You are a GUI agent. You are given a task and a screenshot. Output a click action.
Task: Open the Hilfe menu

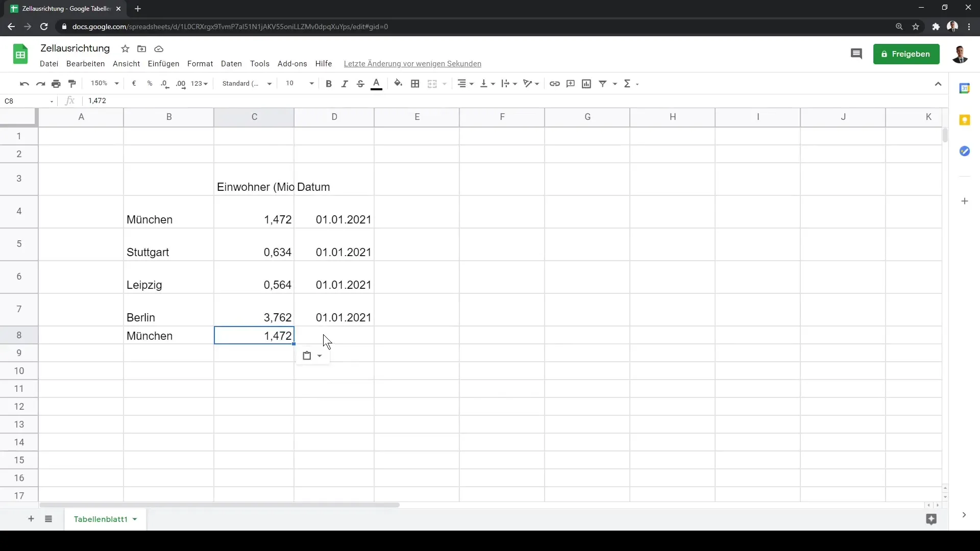(x=324, y=64)
